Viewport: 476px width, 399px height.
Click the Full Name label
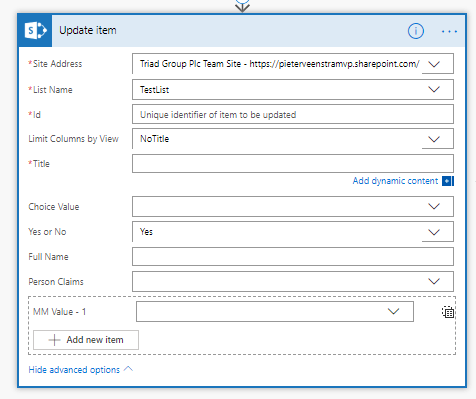pos(48,257)
